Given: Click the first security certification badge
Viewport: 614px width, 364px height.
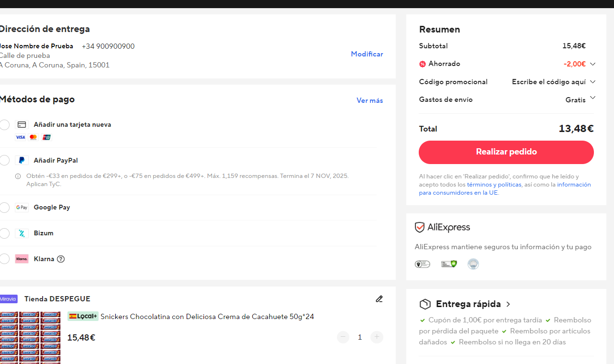Looking at the screenshot, I should coord(422,264).
